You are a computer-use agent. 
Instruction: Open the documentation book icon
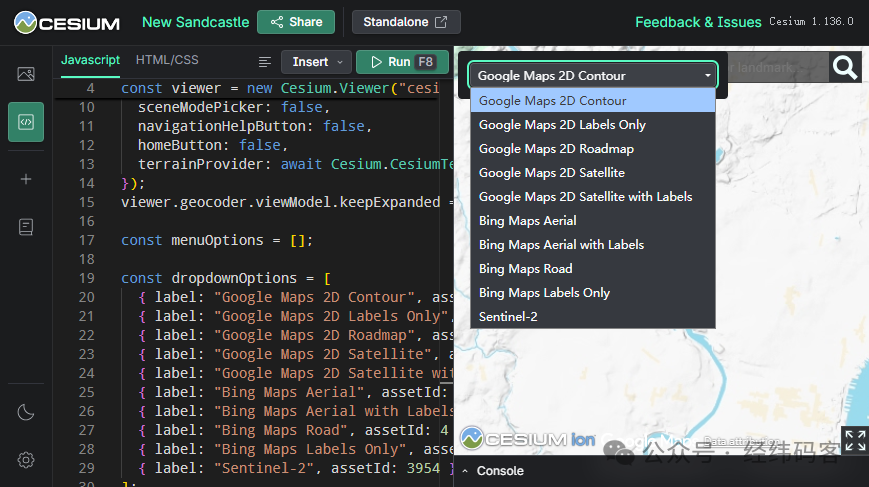click(26, 228)
